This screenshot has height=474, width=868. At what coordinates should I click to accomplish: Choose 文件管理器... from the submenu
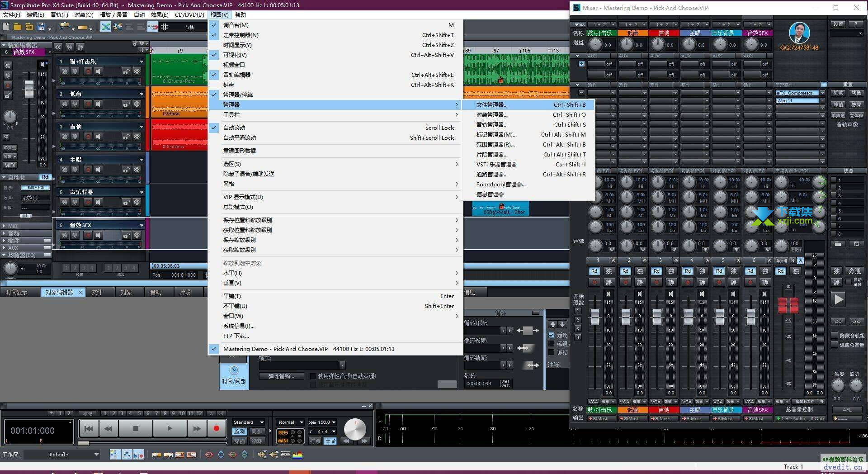point(528,104)
